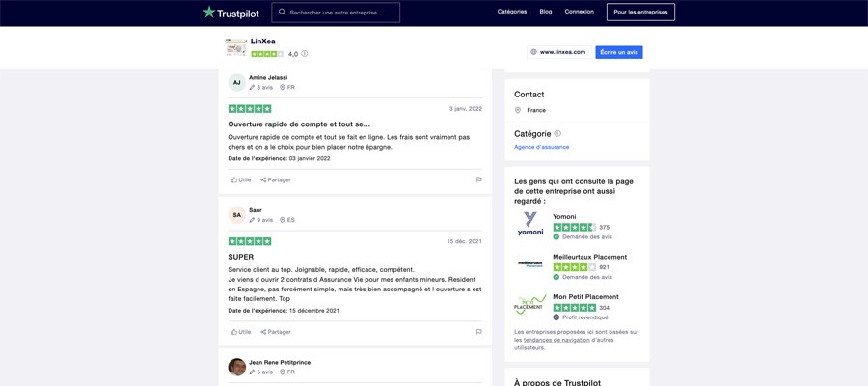Open the Trustpilot logo home link
The width and height of the screenshot is (868, 386).
231,13
